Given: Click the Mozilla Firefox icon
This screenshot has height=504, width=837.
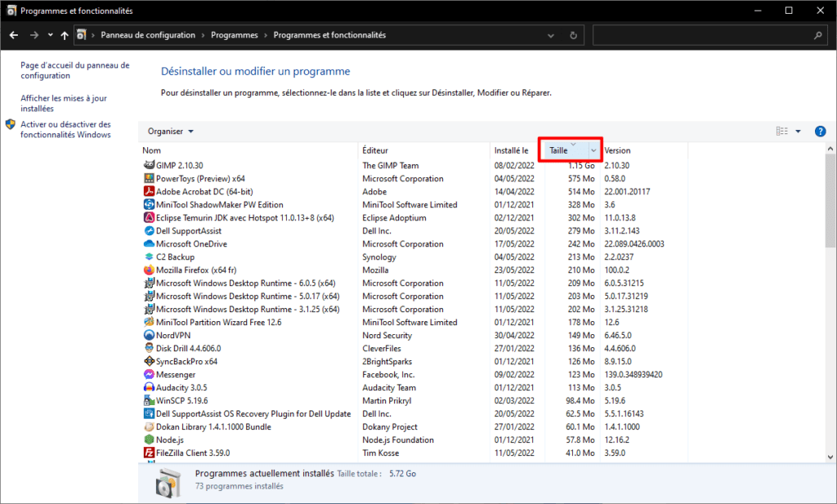Looking at the screenshot, I should (x=149, y=270).
